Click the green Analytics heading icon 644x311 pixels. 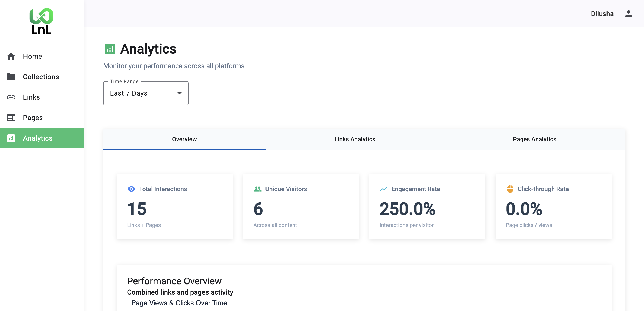tap(110, 49)
